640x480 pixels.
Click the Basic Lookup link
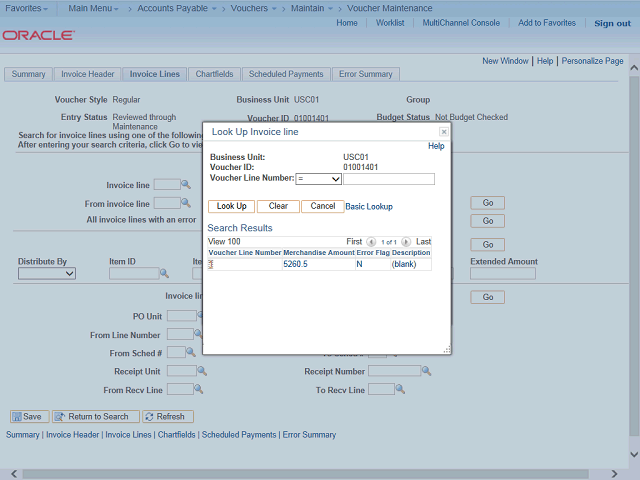[369, 207]
